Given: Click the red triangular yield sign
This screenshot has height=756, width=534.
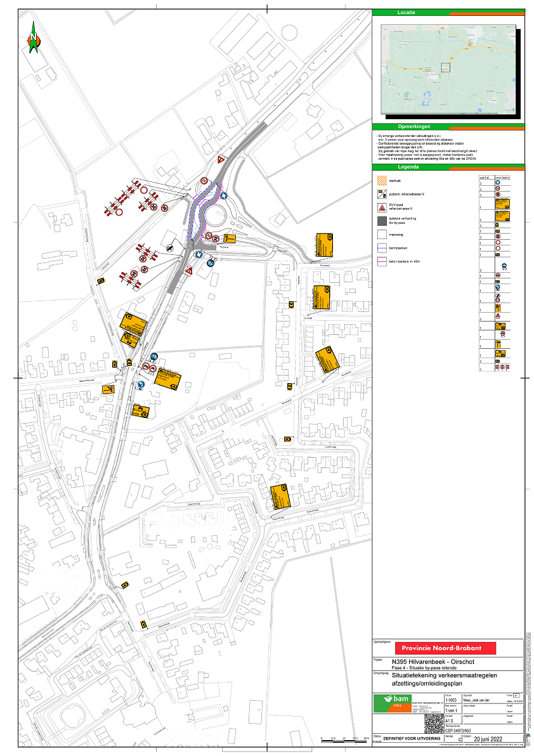Looking at the screenshot, I should coord(222,159).
